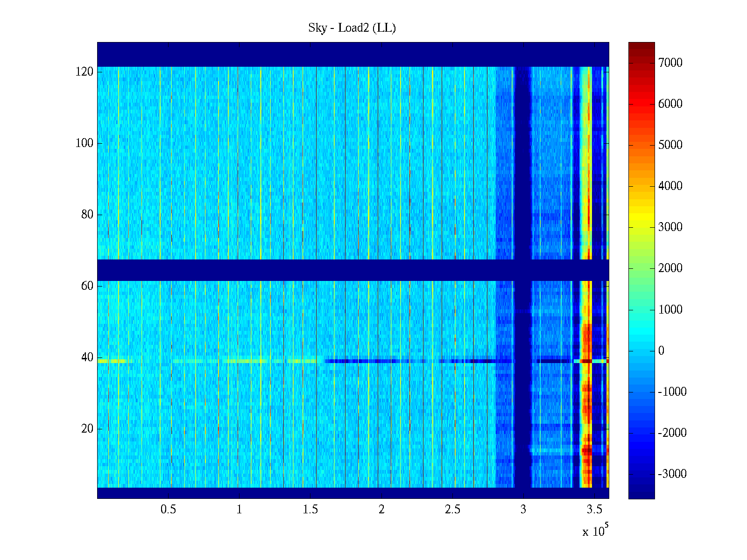Click the 7000 label on the colorbar
This screenshot has width=747, height=560.
tap(670, 63)
